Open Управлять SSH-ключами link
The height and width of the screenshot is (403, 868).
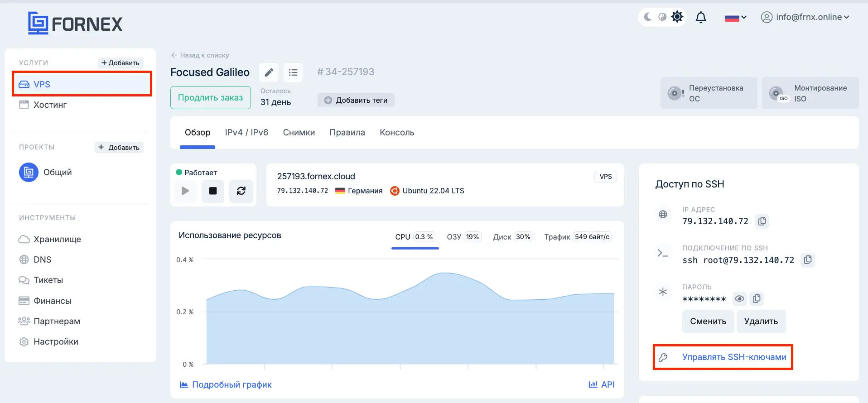[x=734, y=357]
